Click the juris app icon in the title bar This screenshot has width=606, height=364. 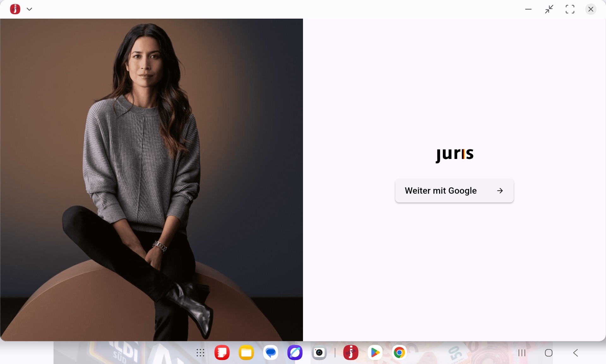point(15,9)
